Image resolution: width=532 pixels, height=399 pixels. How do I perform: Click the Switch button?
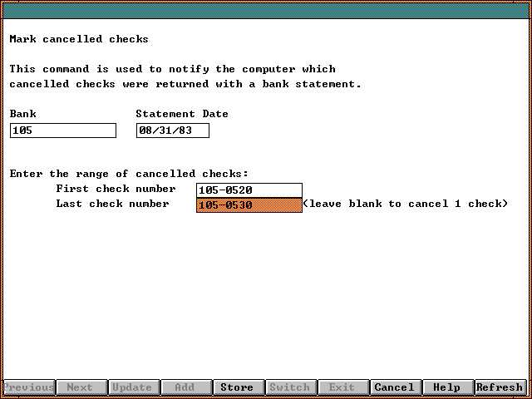(289, 387)
